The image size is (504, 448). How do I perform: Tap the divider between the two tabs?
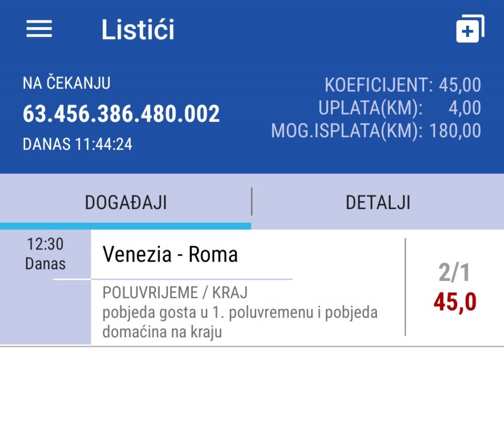[x=251, y=202]
